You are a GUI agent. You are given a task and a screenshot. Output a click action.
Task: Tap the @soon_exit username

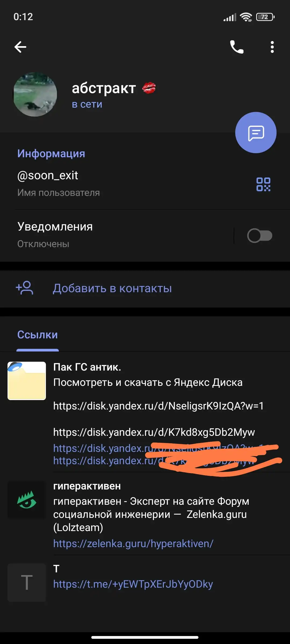click(x=48, y=175)
